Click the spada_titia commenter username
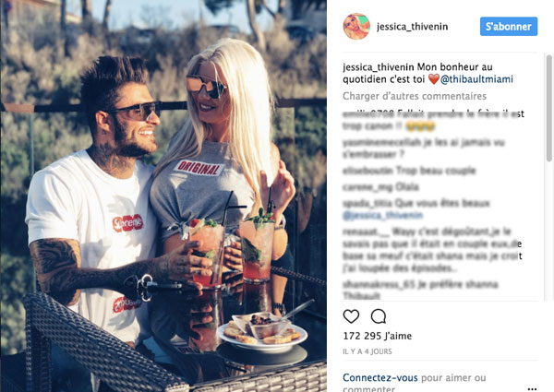 [x=367, y=204]
